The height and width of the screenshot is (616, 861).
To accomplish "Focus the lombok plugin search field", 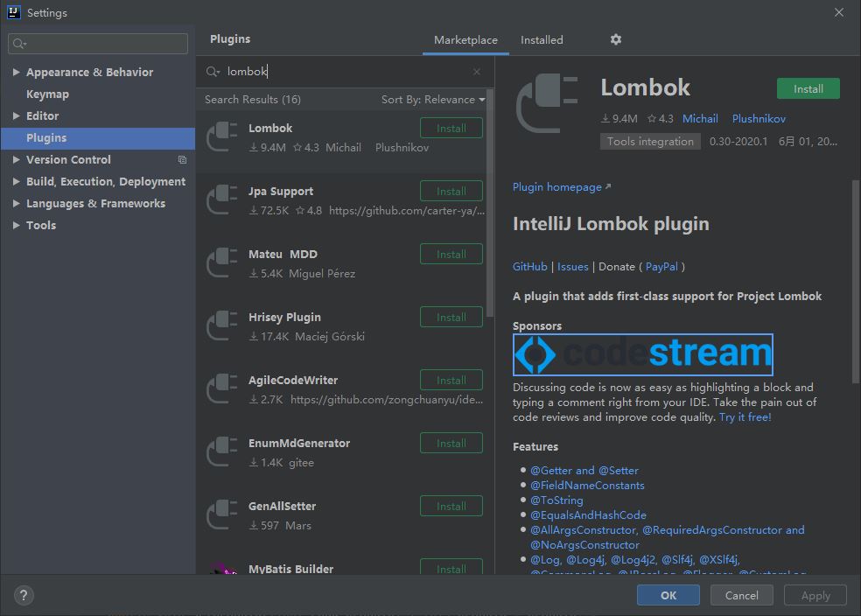I will pyautogui.click(x=346, y=72).
